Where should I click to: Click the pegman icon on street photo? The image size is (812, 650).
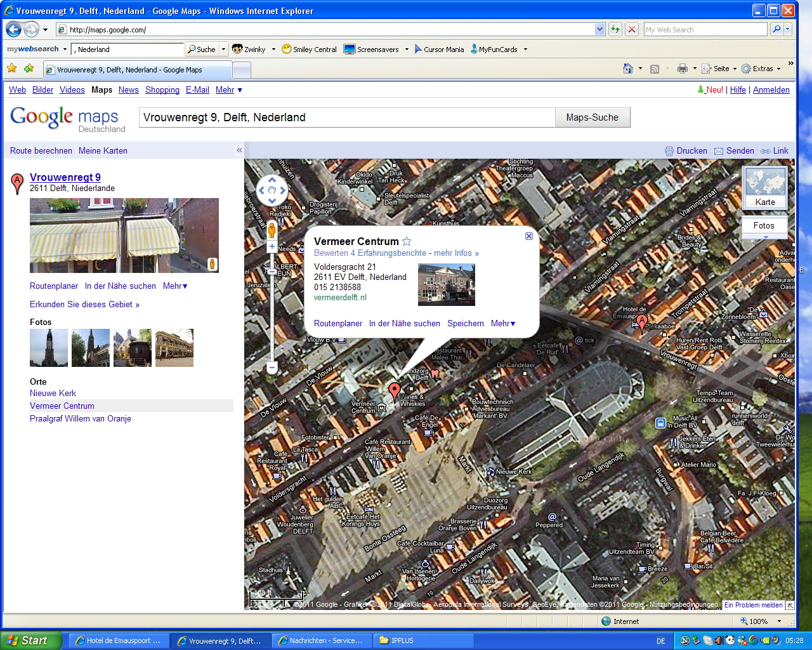pos(213,264)
